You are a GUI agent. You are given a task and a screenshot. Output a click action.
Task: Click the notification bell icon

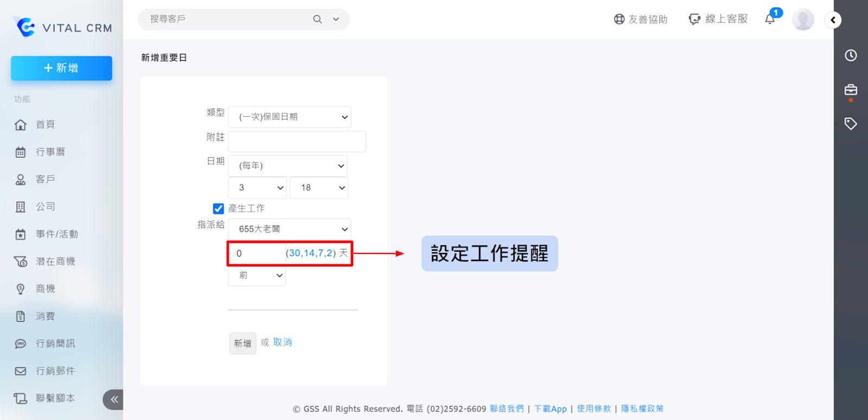coord(770,20)
